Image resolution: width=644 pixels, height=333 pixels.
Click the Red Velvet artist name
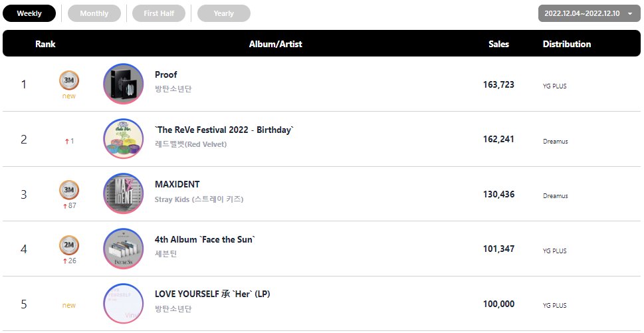coord(191,144)
